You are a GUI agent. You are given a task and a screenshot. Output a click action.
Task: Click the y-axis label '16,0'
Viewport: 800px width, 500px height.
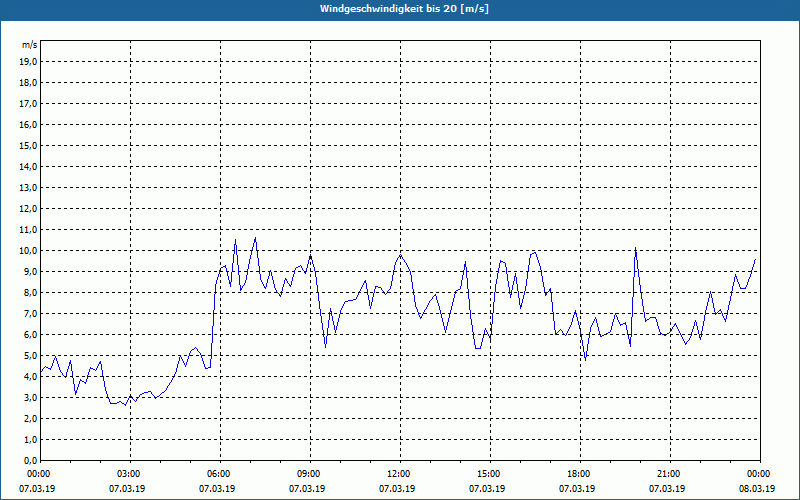(x=28, y=124)
